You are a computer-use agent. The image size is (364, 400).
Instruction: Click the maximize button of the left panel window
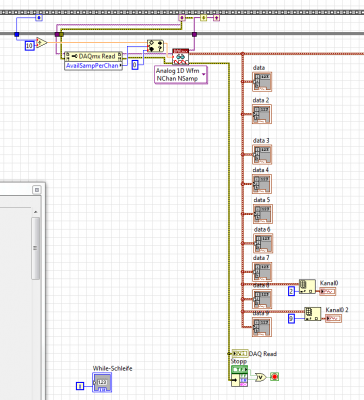pyautogui.click(x=37, y=190)
